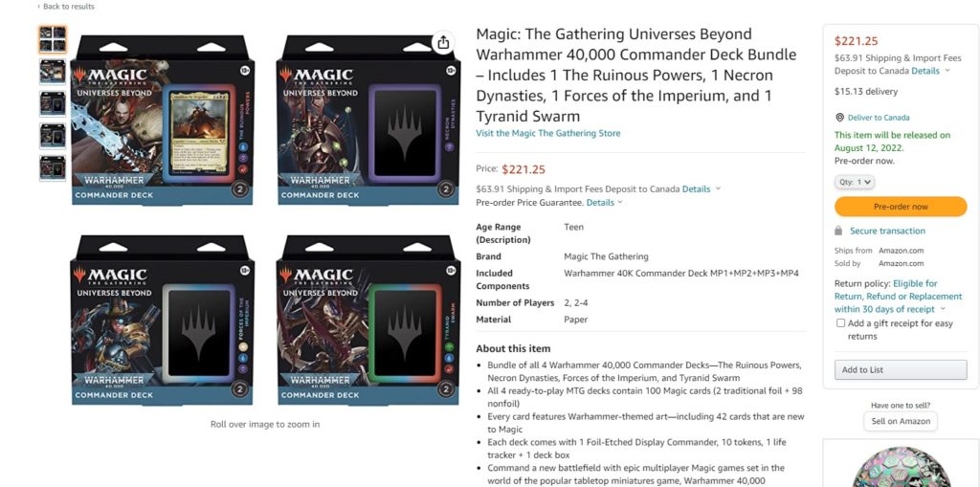Select the fifth product thumbnail
The image size is (980, 487).
(x=53, y=167)
